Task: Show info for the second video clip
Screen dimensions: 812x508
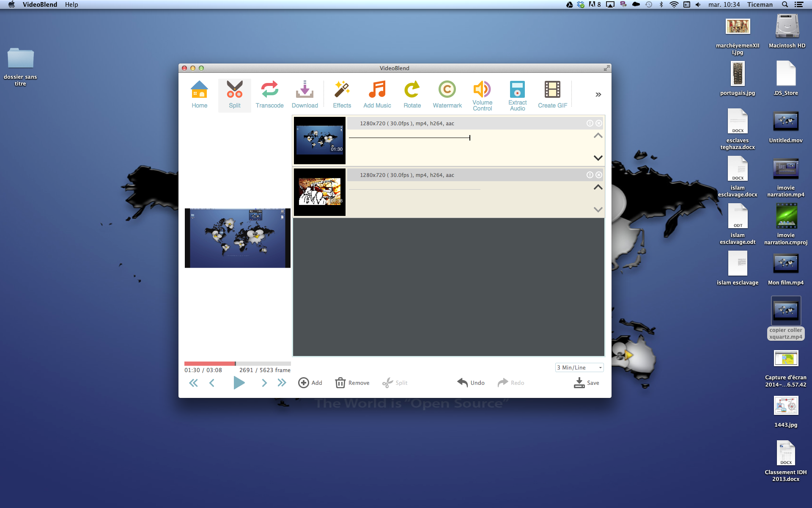Action: click(x=590, y=175)
